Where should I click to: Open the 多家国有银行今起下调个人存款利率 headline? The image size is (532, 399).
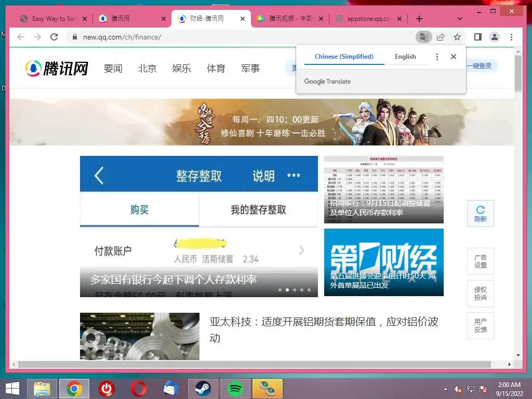pyautogui.click(x=173, y=280)
